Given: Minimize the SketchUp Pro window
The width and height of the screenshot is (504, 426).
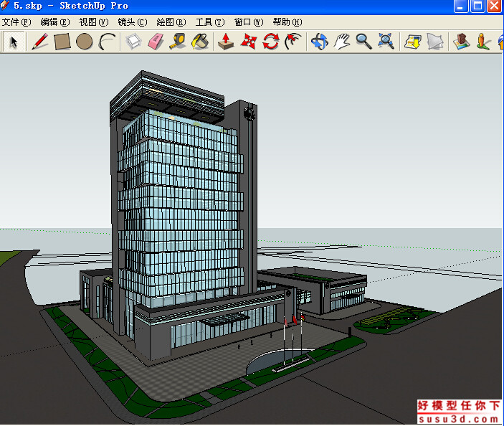Looking at the screenshot, I should pyautogui.click(x=461, y=6).
